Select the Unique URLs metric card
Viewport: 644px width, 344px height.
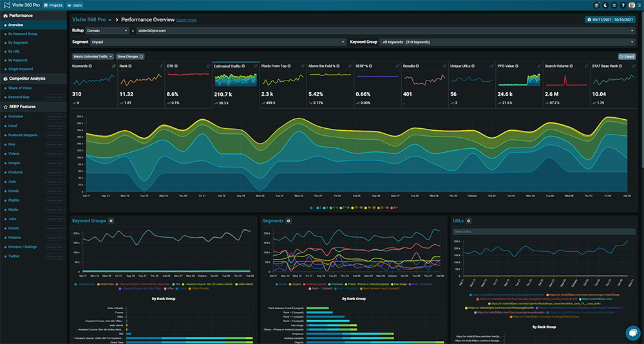[x=471, y=85]
